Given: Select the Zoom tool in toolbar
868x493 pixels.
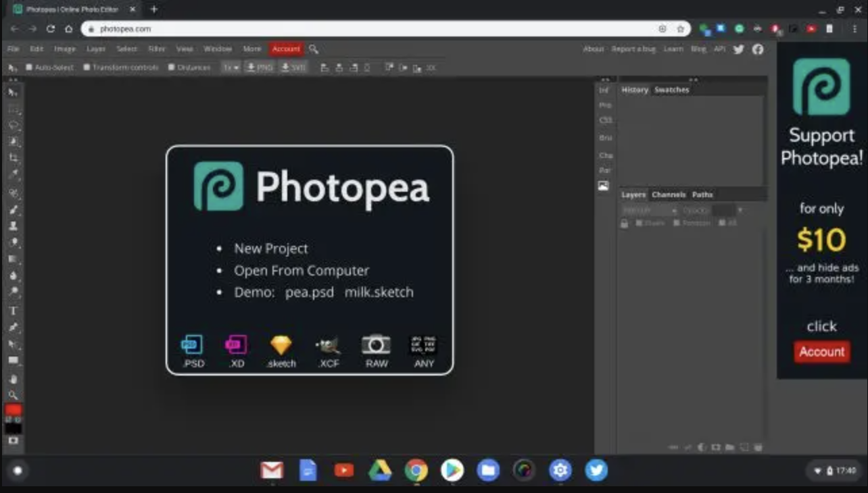Looking at the screenshot, I should click(13, 395).
